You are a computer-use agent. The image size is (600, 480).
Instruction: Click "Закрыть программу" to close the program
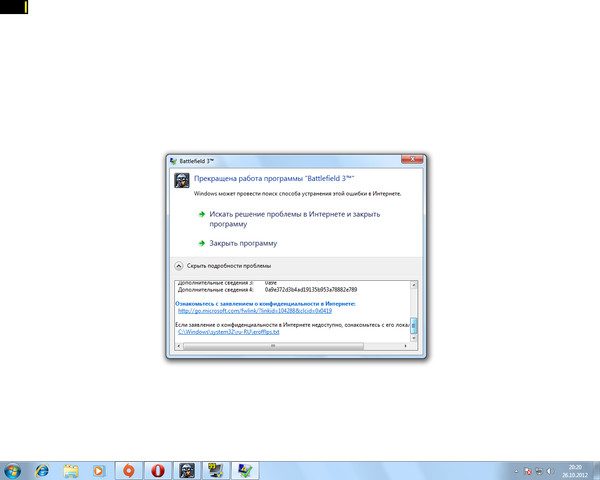click(243, 243)
